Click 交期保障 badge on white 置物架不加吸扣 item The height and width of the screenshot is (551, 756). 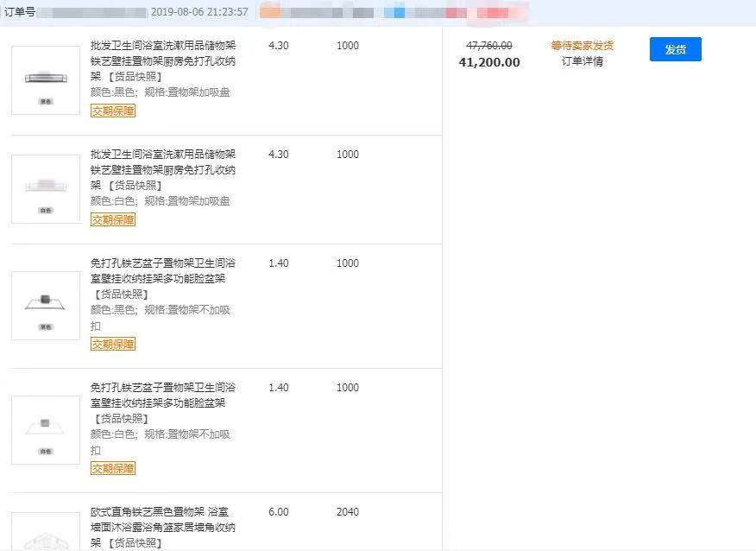113,468
